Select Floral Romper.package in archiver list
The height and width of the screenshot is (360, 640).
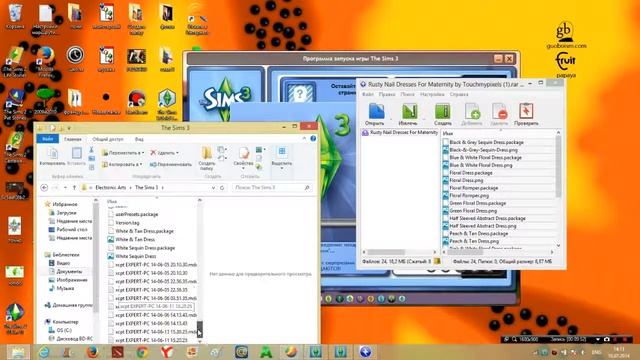[x=473, y=188]
